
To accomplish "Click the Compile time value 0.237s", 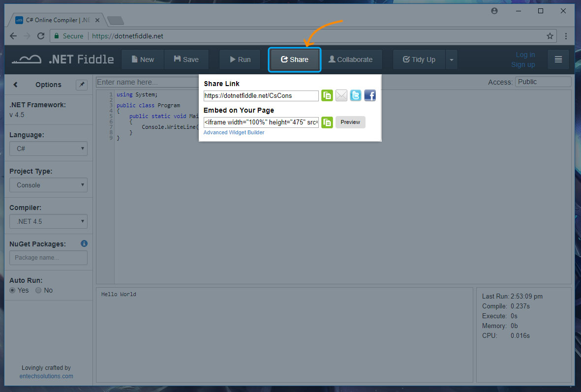I will point(520,306).
